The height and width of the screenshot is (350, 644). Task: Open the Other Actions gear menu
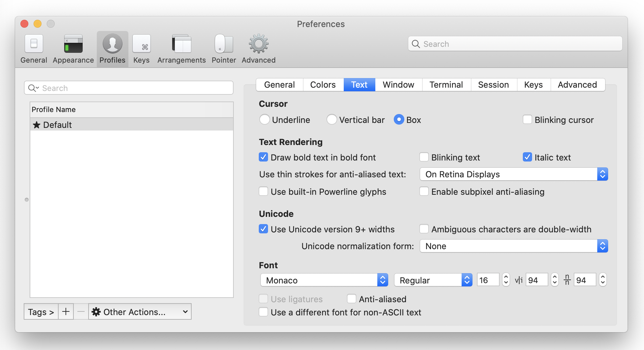point(140,311)
